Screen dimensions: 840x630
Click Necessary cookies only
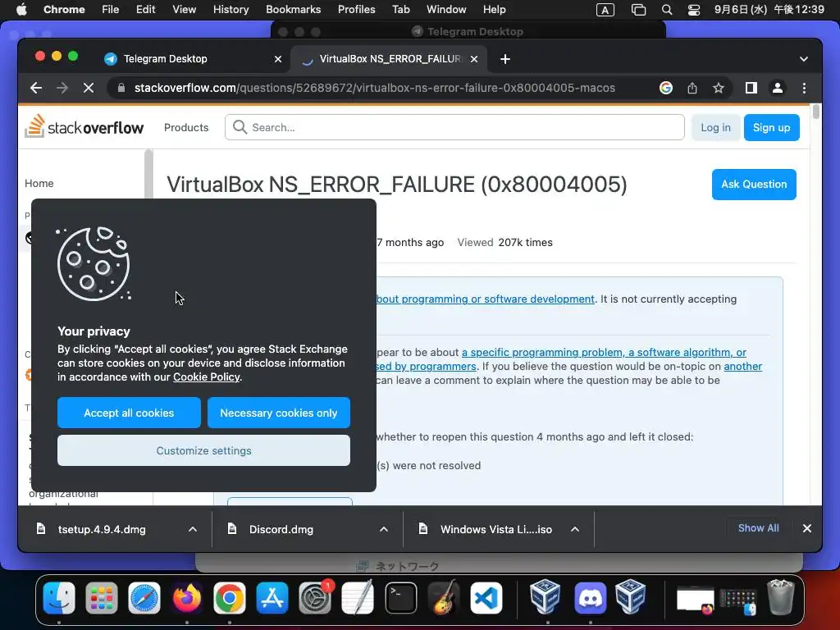click(279, 413)
